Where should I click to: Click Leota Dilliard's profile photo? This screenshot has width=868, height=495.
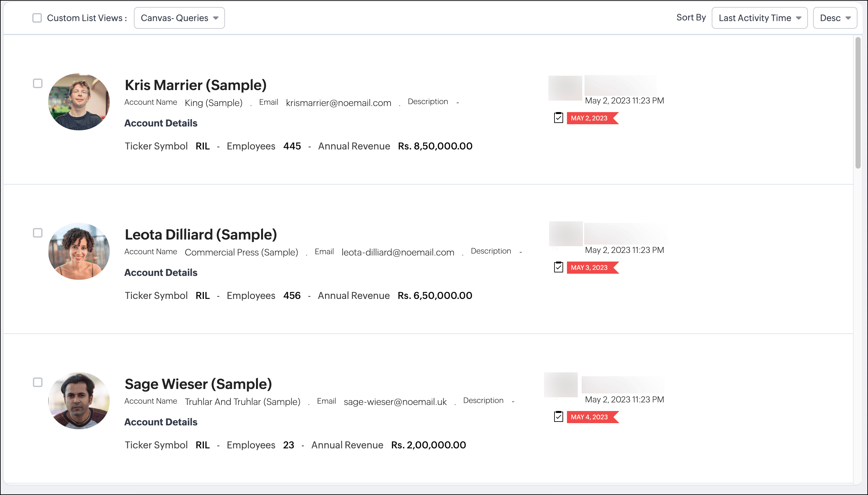[79, 251]
